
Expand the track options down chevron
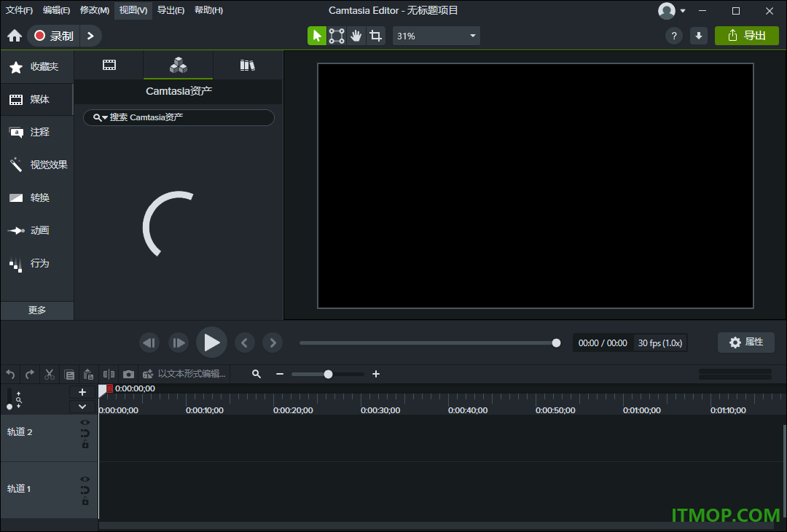pos(82,407)
